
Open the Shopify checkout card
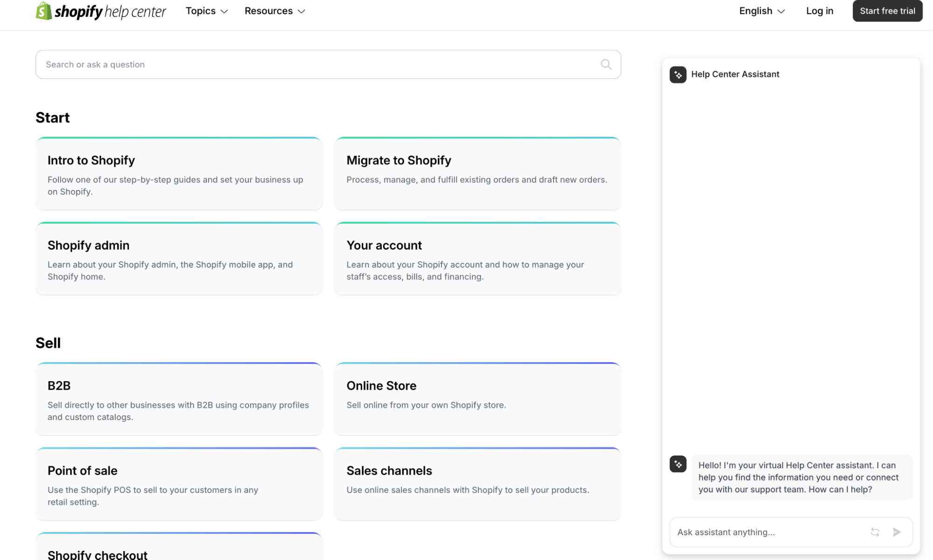(x=179, y=546)
